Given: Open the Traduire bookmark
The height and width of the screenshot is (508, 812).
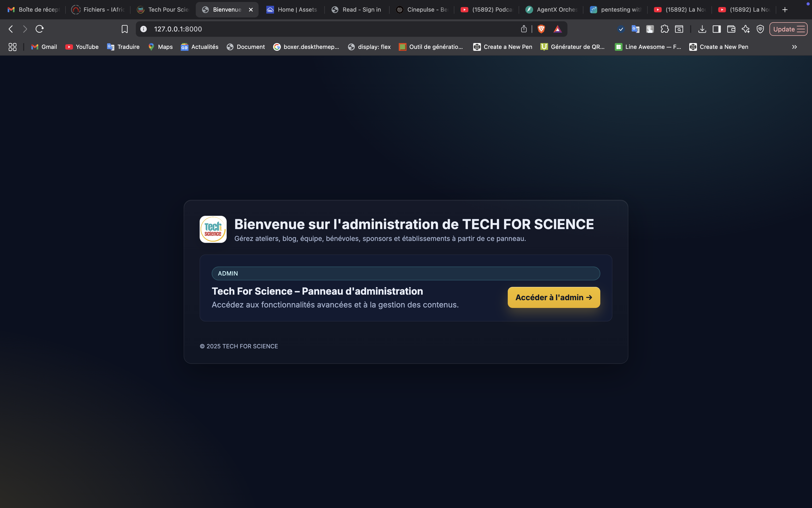Looking at the screenshot, I should [x=123, y=47].
